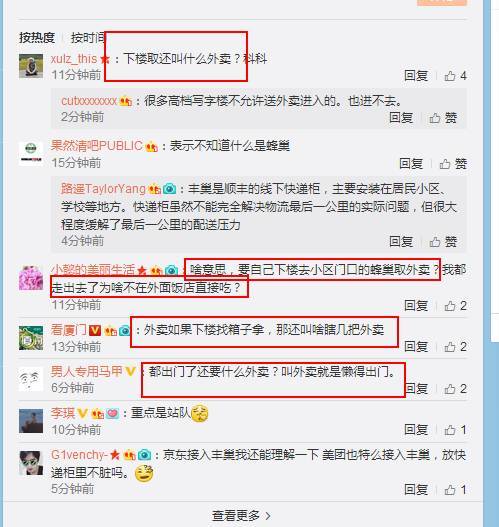499x527 pixels.
Task: Sort comments by 按时间
Action: click(88, 38)
